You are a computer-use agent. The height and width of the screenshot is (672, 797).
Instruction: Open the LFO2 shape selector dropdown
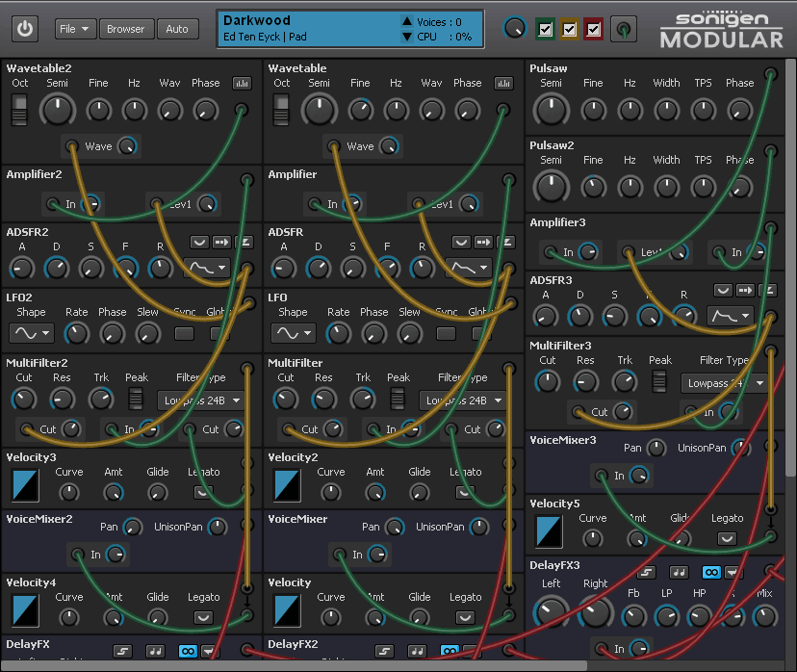point(33,331)
